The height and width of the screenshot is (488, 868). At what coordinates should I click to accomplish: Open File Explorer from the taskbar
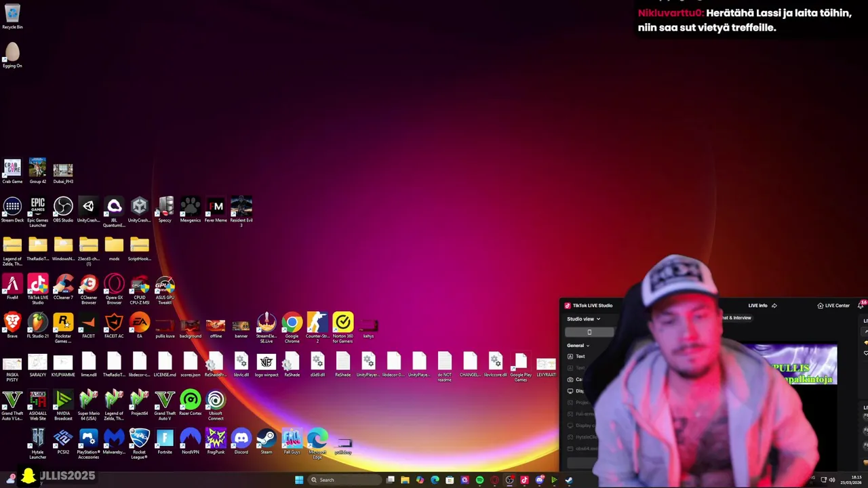[x=405, y=480]
